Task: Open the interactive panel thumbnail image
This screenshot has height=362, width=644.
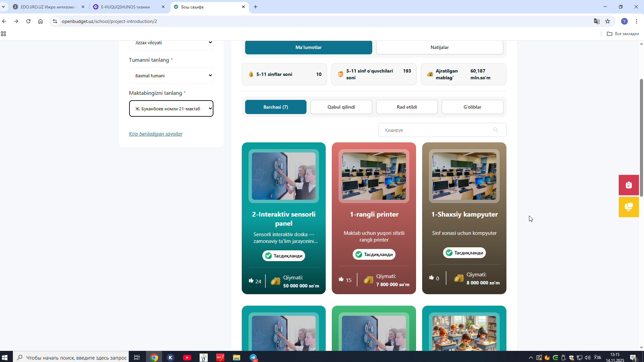Action: (284, 176)
